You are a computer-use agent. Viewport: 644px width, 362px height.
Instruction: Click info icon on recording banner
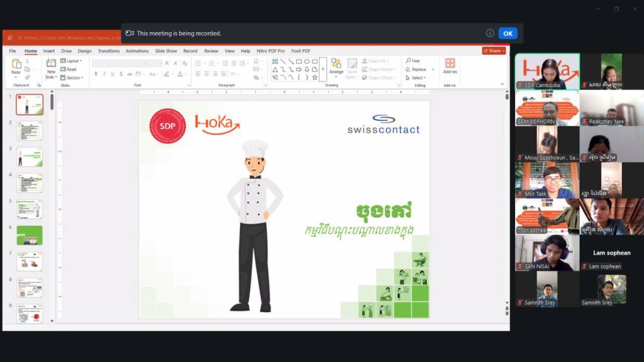click(x=490, y=33)
